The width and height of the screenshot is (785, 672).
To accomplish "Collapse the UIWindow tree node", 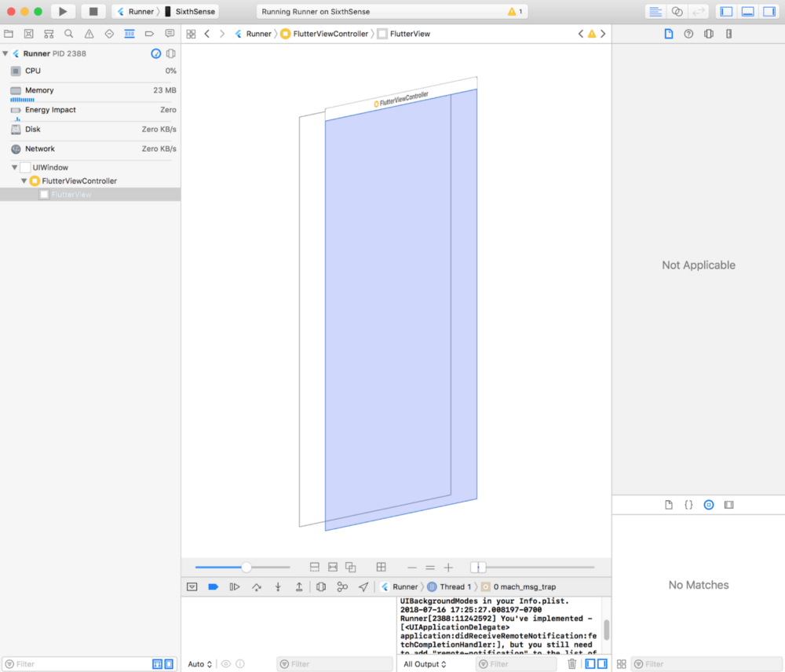I will (x=15, y=167).
